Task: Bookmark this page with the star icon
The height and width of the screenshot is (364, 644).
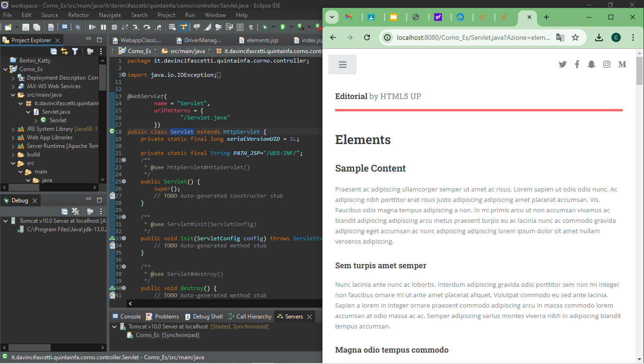Action: (575, 37)
